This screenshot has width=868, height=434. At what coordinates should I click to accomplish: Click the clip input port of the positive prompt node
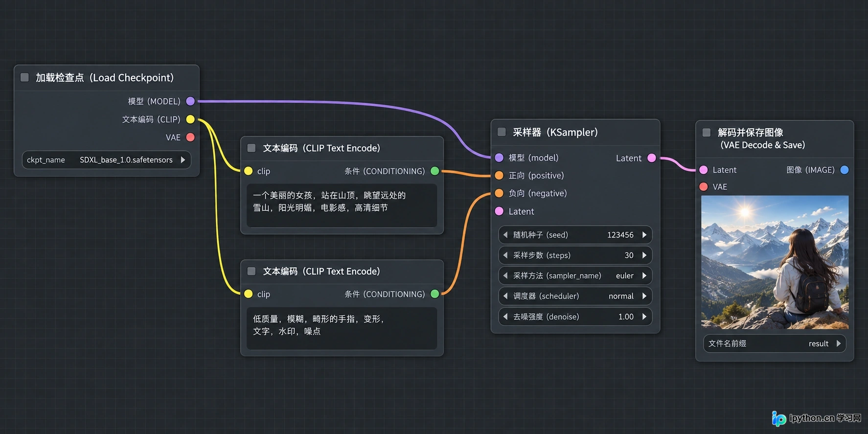(x=249, y=171)
